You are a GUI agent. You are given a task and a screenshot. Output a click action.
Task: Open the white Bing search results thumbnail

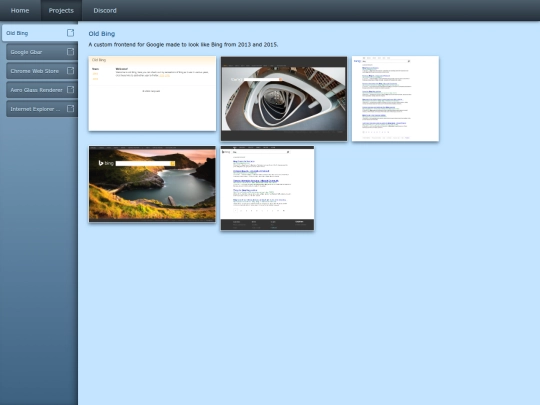coord(395,98)
